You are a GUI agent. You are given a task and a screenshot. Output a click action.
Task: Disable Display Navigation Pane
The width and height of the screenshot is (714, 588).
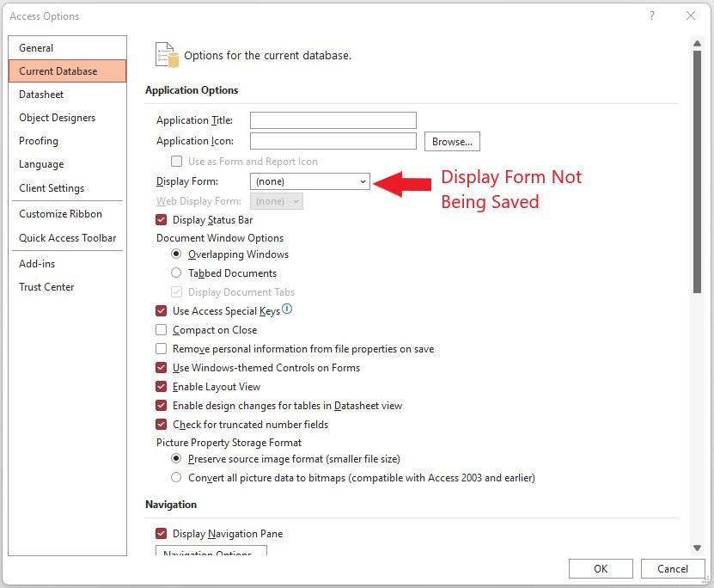pyautogui.click(x=161, y=533)
